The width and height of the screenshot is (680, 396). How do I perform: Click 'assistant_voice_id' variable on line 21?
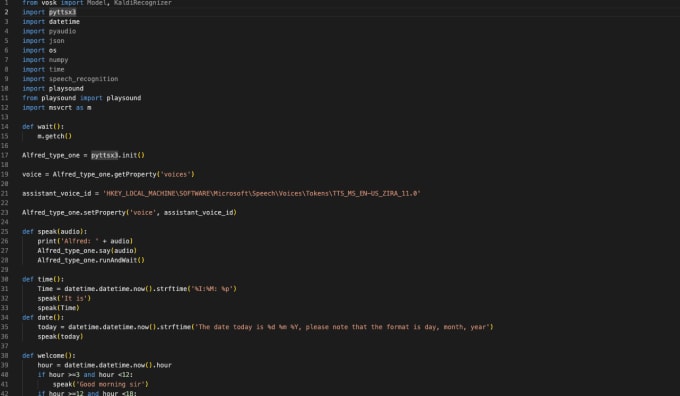(x=57, y=193)
